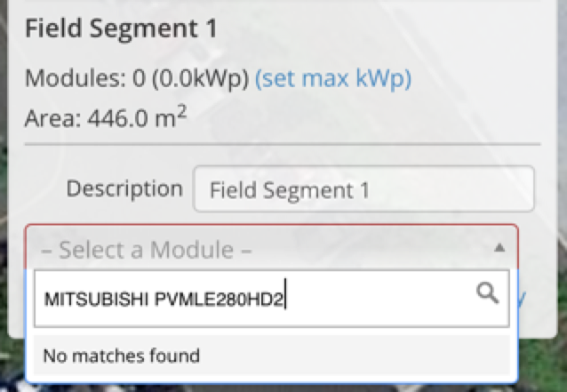Click empty space right of No matches found
Screen dimensions: 567x392
[355, 356]
